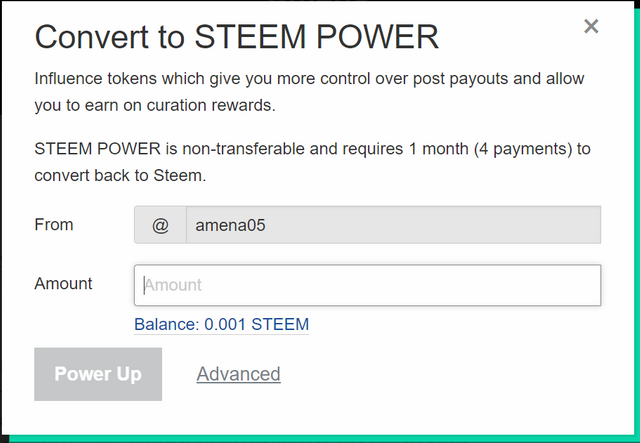Click the teal bar below the dialog
This screenshot has height=443, width=640.
click(x=320, y=438)
